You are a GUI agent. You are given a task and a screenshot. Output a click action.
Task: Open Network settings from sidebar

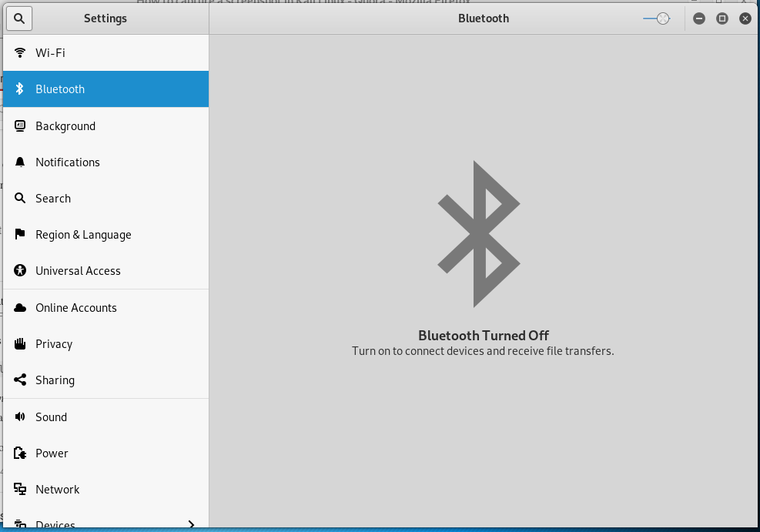57,490
